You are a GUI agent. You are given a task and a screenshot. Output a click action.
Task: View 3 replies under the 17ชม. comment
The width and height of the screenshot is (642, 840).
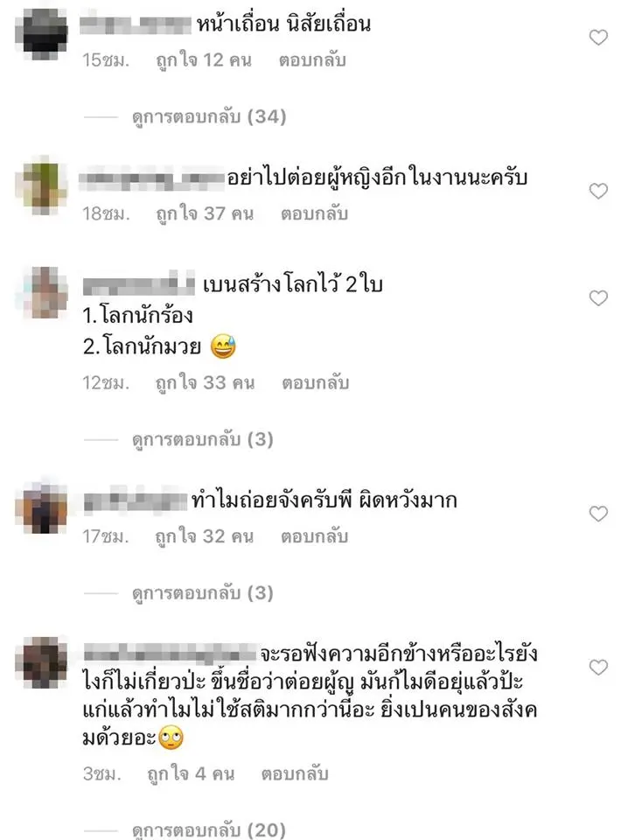202,593
